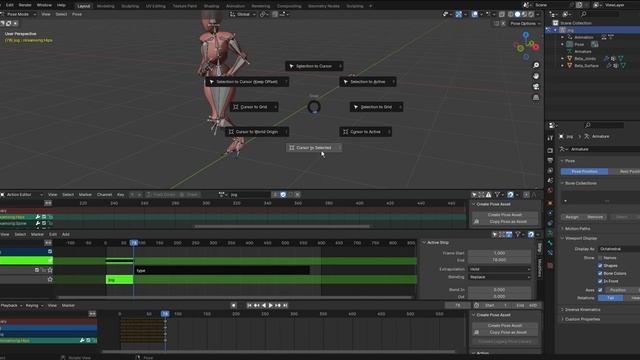Click the outliner search field
Screen dimensions: 640x360
coord(600,14)
